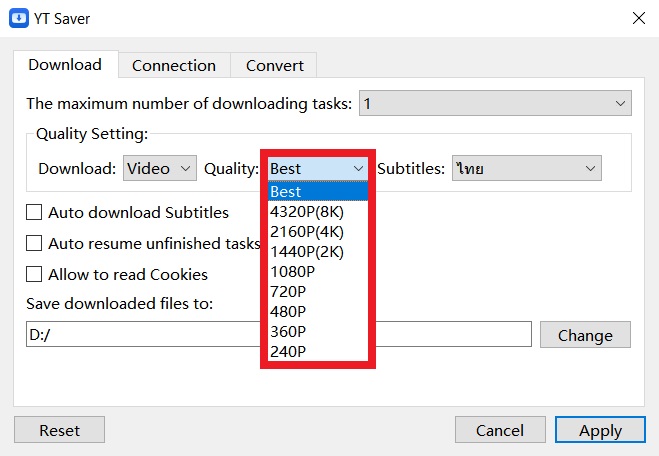This screenshot has height=456, width=659.
Task: Select Best in quality list
Action: click(318, 192)
